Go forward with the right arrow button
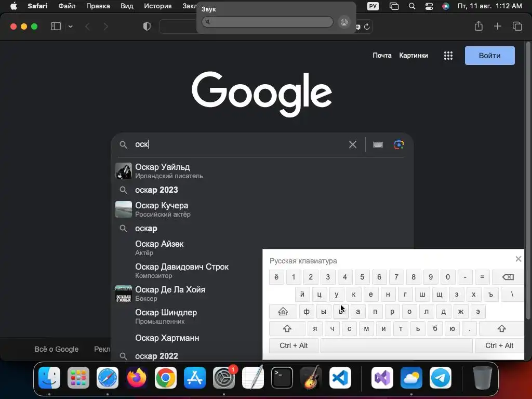Screen dimensions: 532x399 pyautogui.click(x=105, y=26)
